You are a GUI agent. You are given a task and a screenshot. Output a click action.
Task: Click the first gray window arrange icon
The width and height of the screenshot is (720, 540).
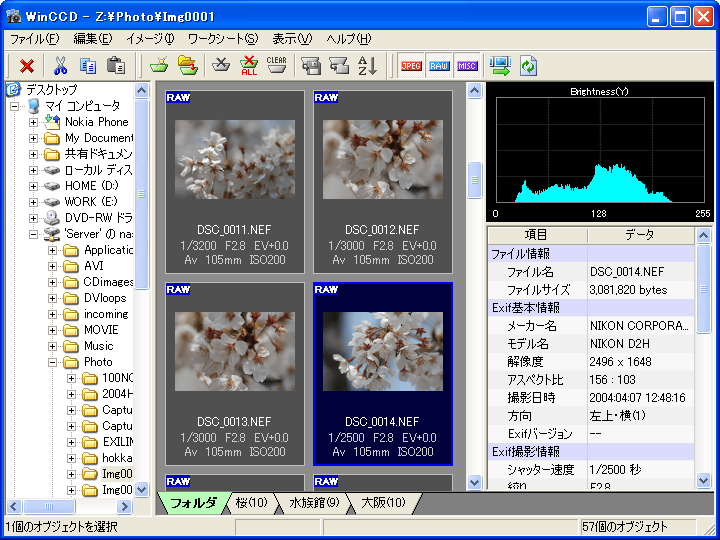(x=311, y=66)
